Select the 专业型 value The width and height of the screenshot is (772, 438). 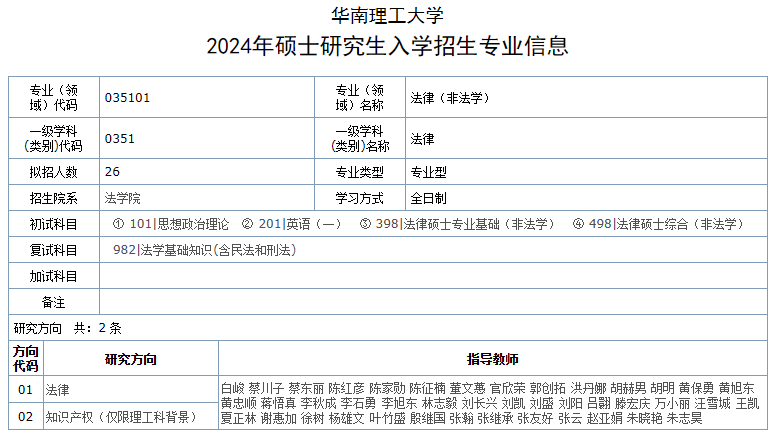click(x=428, y=172)
